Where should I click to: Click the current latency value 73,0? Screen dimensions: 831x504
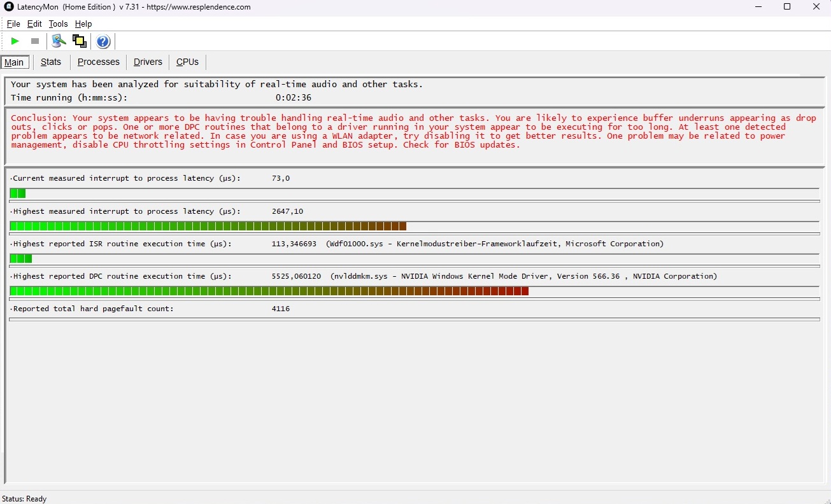281,179
